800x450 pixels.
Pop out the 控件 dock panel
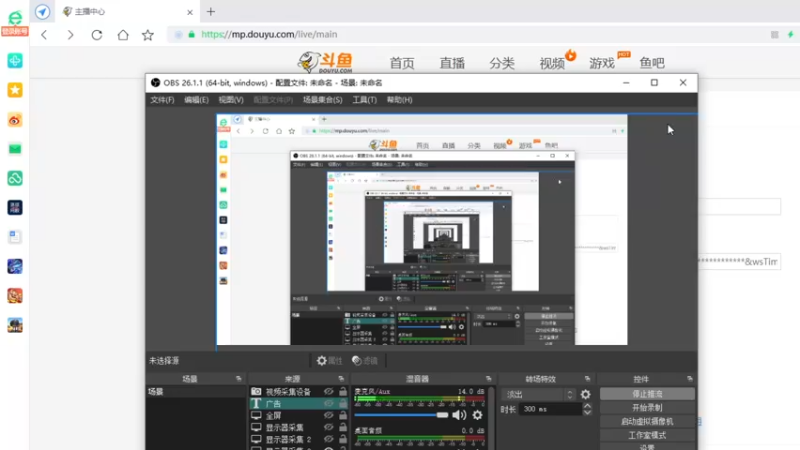point(690,379)
